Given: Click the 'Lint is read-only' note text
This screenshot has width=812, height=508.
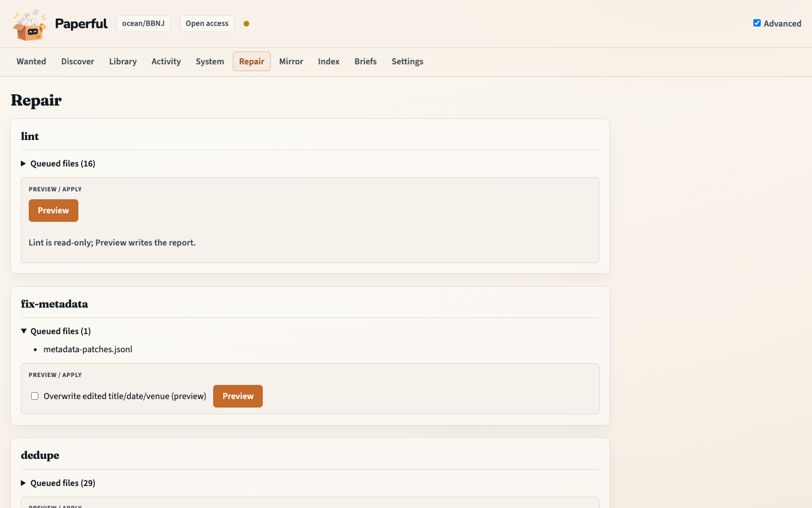Looking at the screenshot, I should [x=112, y=243].
